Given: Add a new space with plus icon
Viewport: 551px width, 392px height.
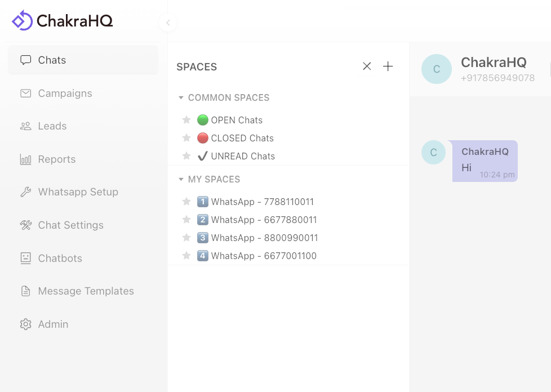Looking at the screenshot, I should (x=388, y=66).
